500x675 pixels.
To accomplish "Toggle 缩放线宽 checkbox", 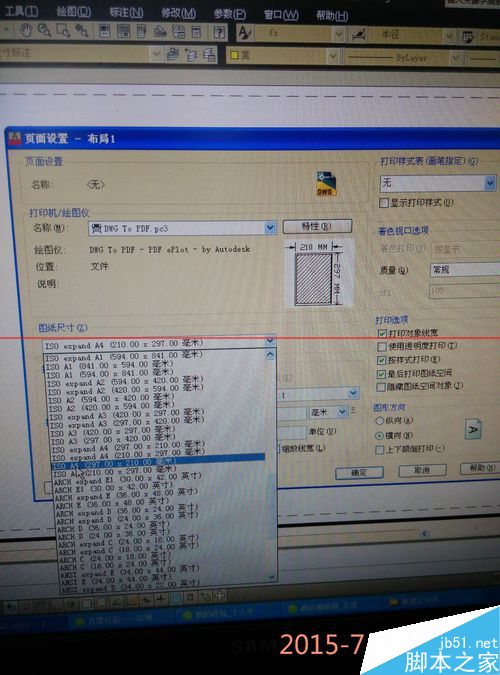I will tap(279, 449).
